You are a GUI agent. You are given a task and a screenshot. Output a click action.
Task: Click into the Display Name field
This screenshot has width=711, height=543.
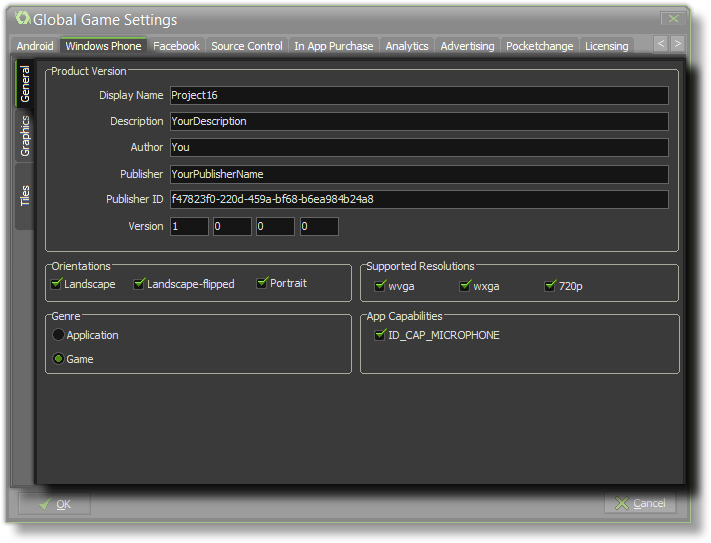[417, 95]
